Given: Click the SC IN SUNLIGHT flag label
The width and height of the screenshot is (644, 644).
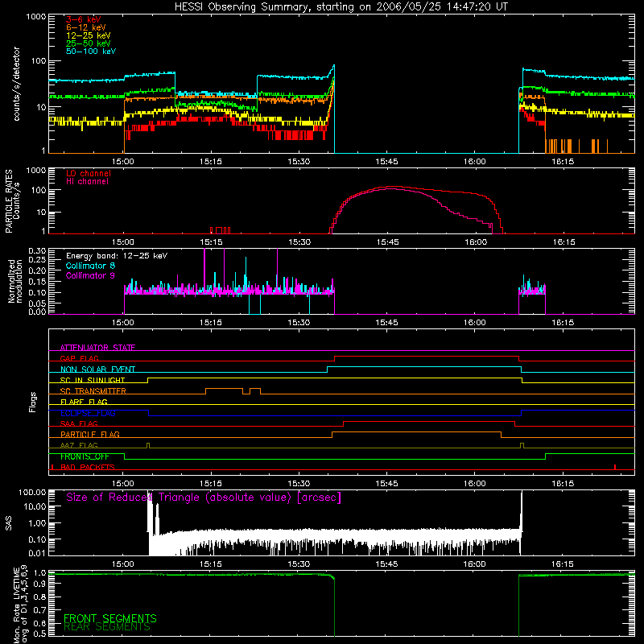Looking at the screenshot, I should (x=93, y=380).
